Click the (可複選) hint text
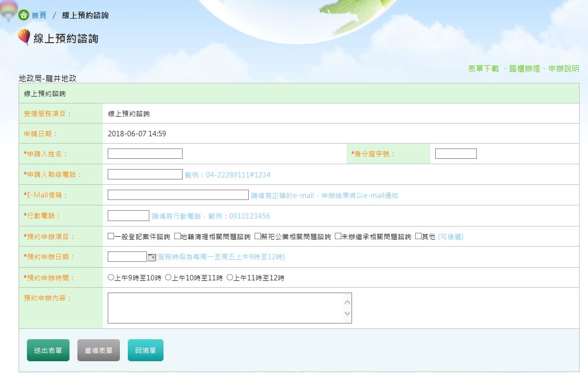 [451, 237]
